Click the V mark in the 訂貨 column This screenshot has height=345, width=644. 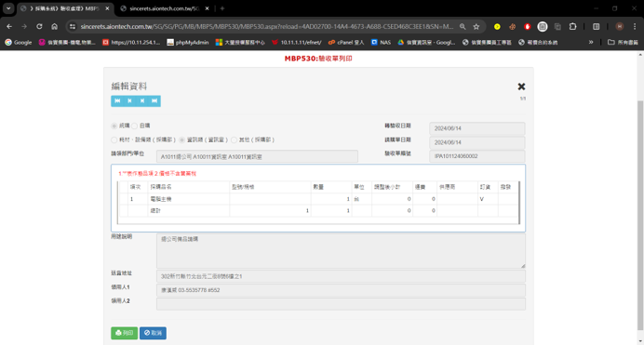click(482, 199)
